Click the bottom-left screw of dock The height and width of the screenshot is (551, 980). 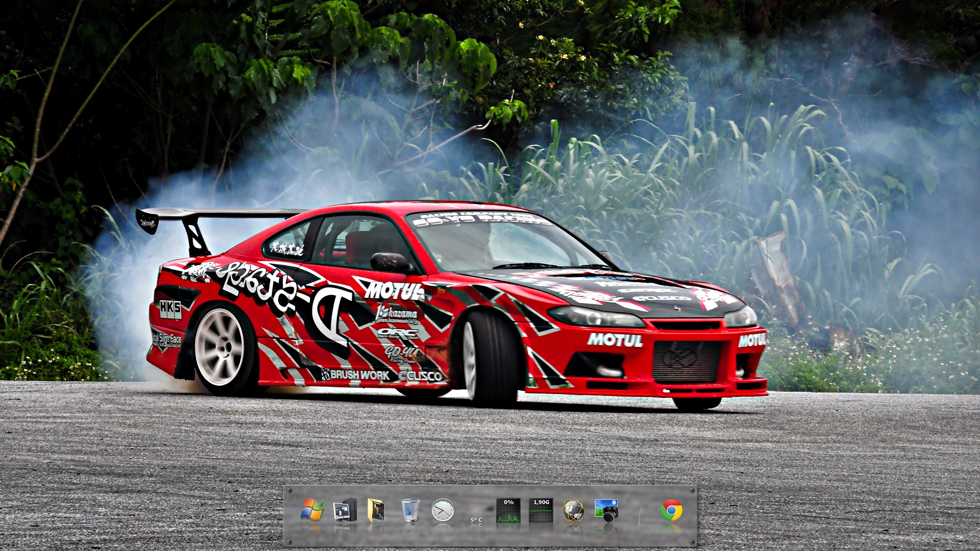pos(289,541)
